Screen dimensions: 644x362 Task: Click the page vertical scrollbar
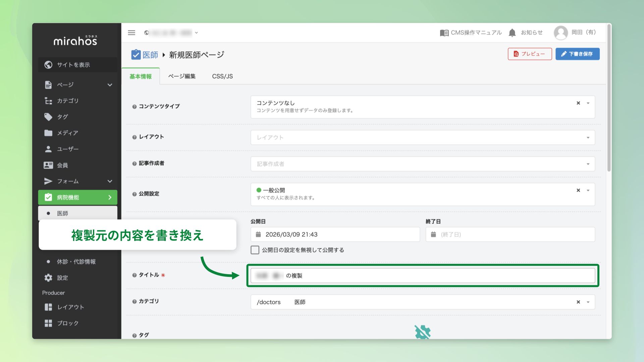click(609, 97)
